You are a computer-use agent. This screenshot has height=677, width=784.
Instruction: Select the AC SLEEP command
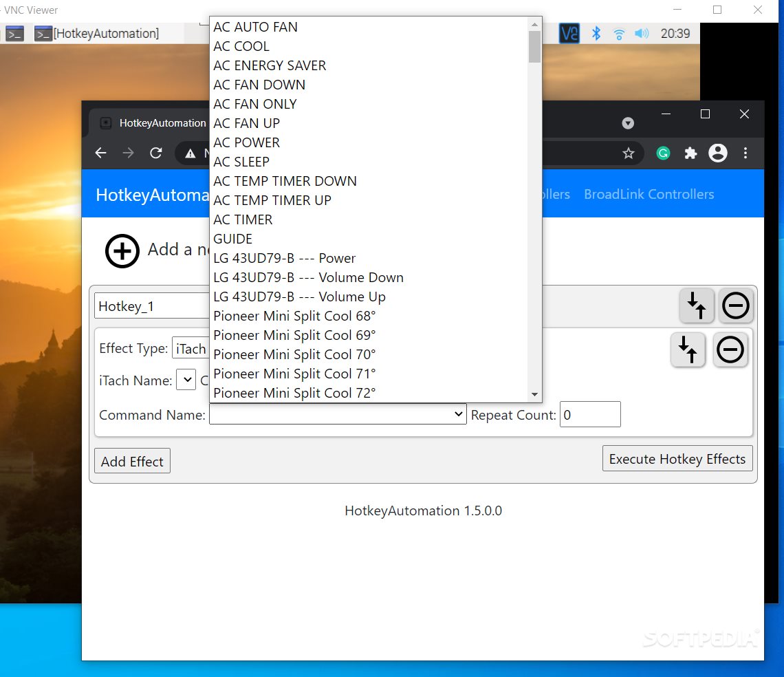369,162
